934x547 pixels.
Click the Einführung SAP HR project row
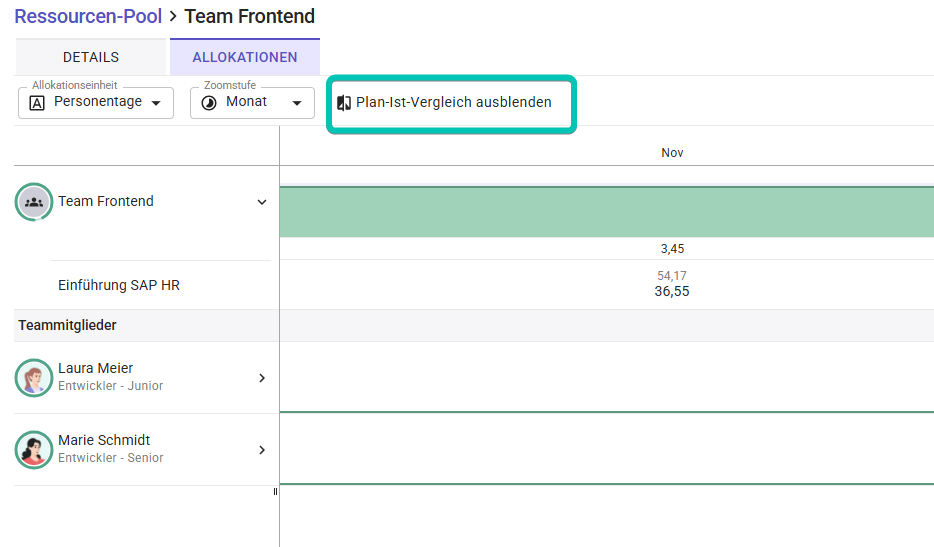pos(119,285)
